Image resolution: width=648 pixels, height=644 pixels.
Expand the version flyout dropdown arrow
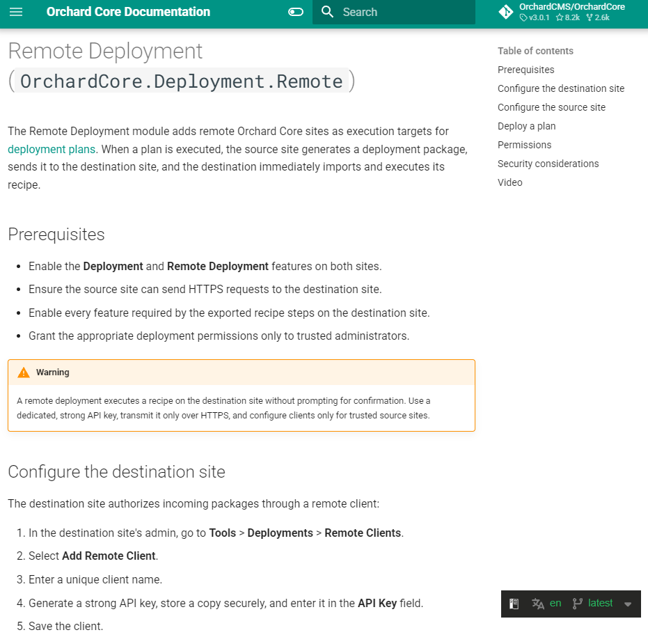click(628, 604)
